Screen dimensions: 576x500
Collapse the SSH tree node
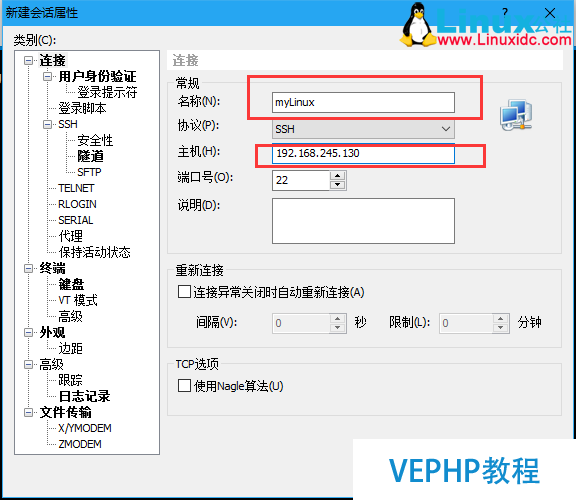pyautogui.click(x=47, y=124)
